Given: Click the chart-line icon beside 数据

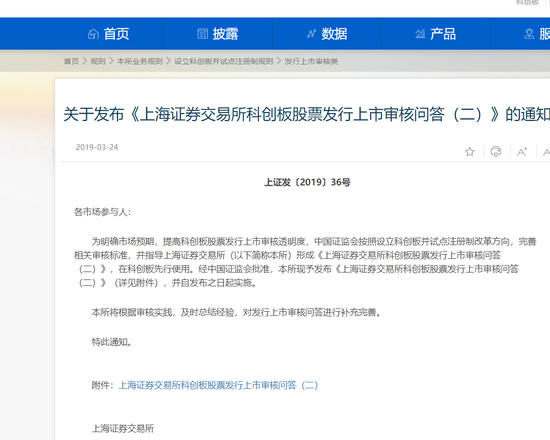Looking at the screenshot, I should pos(311,34).
